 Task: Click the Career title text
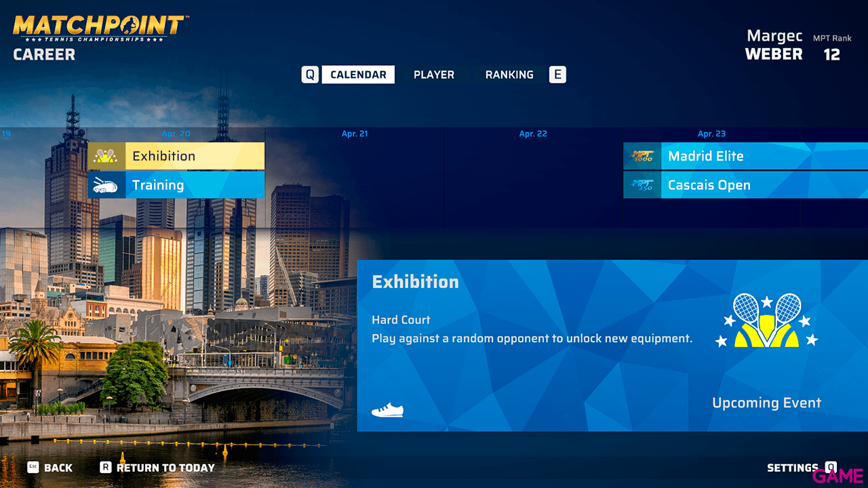(44, 55)
